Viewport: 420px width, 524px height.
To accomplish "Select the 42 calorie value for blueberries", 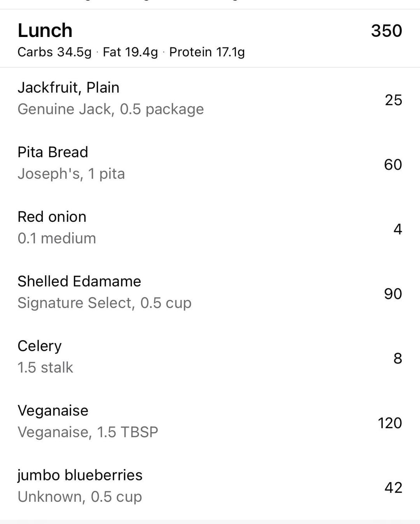I will (x=393, y=487).
